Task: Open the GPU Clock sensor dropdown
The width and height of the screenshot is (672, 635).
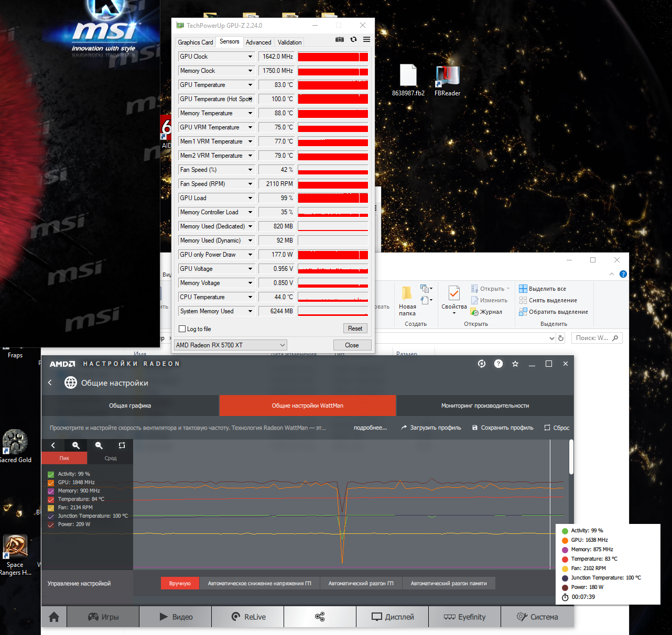Action: coord(250,57)
